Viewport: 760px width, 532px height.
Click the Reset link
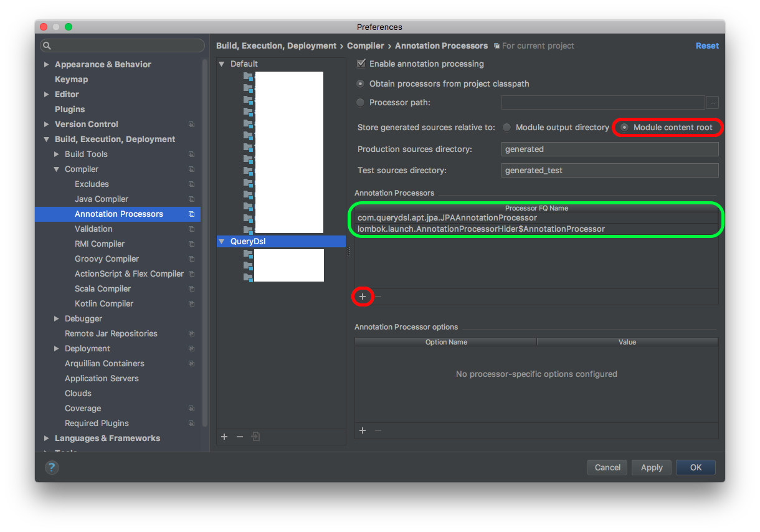[707, 45]
